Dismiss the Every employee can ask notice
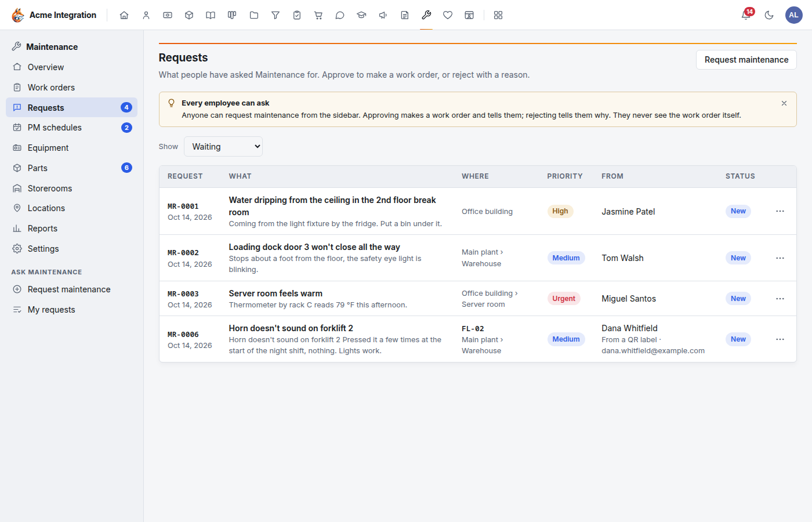812x522 pixels. 784,103
